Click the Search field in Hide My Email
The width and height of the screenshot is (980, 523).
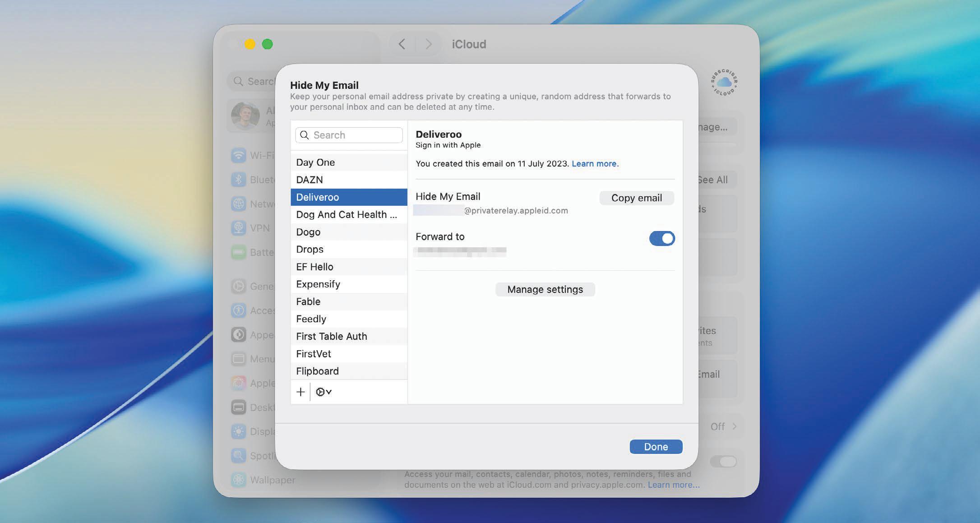pos(349,135)
